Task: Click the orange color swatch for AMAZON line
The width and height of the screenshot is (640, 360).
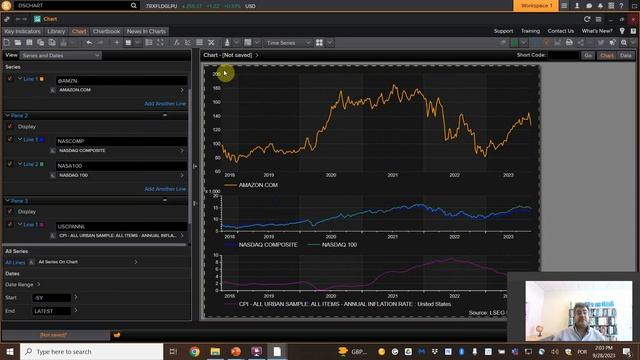Action: 42,79
